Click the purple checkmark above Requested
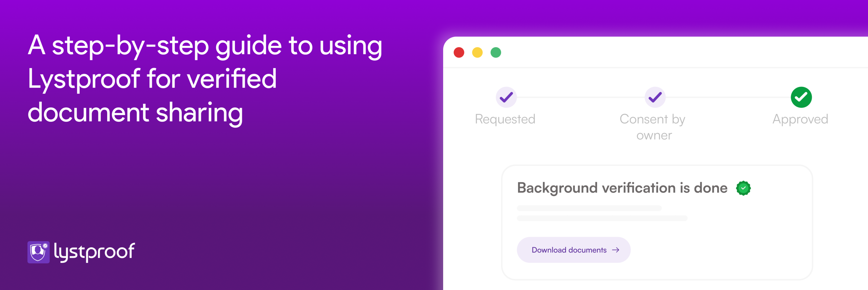Viewport: 868px width, 290px height. [x=506, y=97]
